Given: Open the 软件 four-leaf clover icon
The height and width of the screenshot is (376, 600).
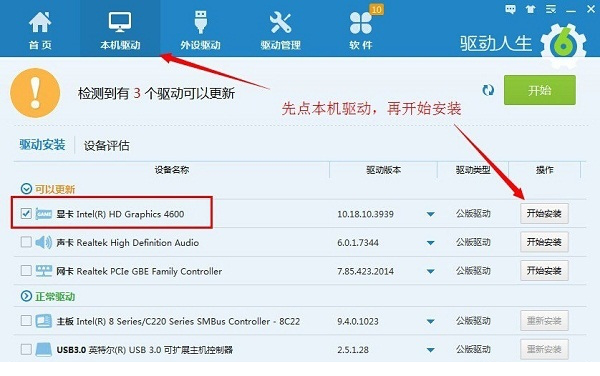Looking at the screenshot, I should 360,23.
